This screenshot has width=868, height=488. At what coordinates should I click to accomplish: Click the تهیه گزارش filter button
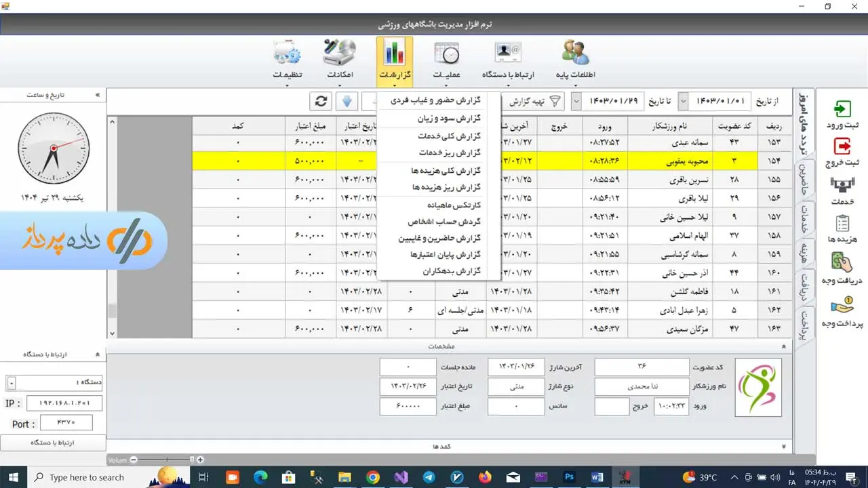[x=536, y=102]
